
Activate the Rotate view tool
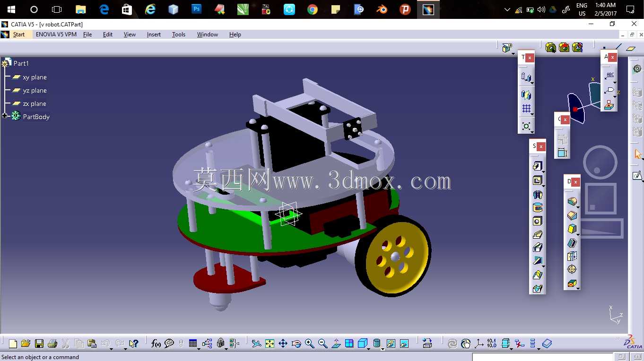coord(296,344)
